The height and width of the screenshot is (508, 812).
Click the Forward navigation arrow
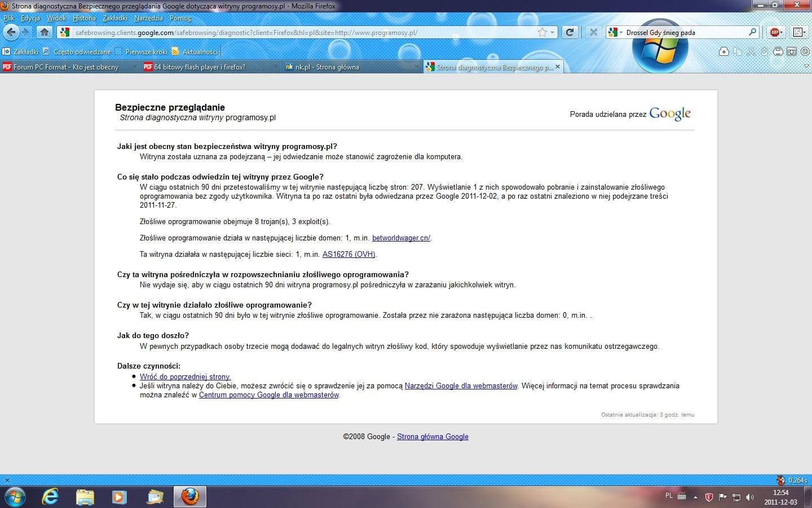[25, 32]
